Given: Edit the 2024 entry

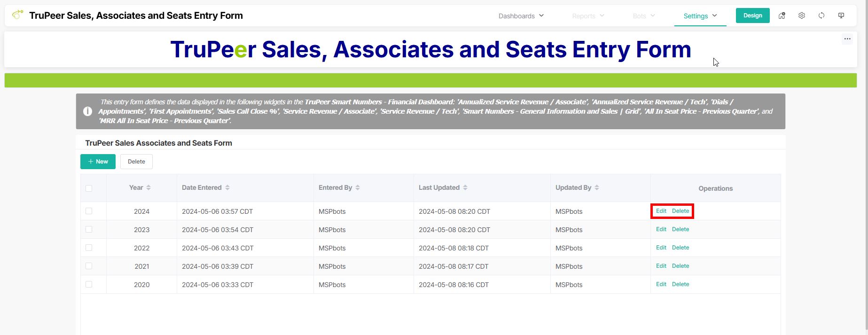Looking at the screenshot, I should pos(661,211).
